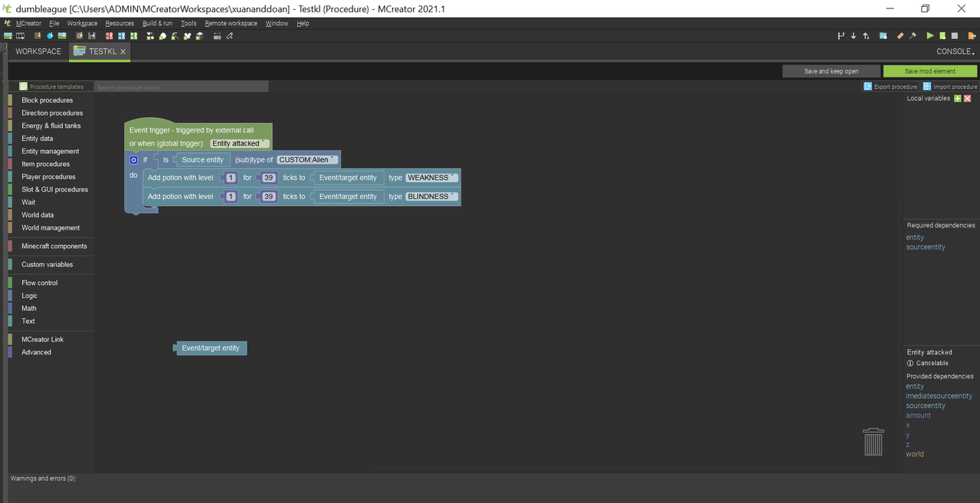Expand Minecraft components category

pos(54,247)
